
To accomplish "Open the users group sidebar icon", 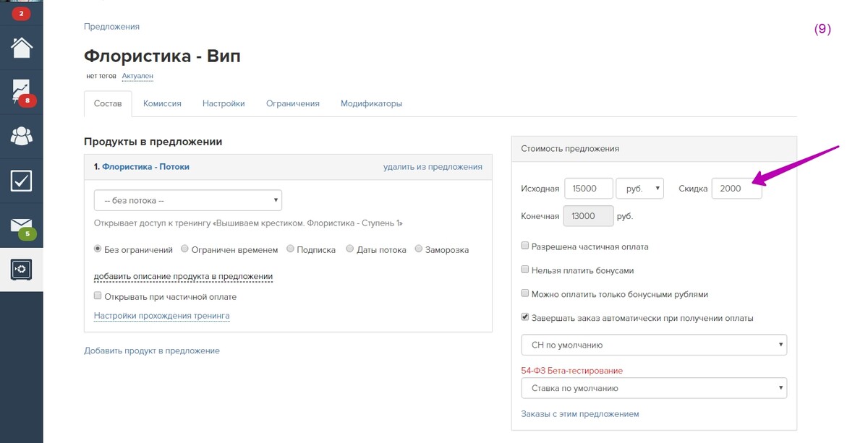I will pyautogui.click(x=21, y=136).
